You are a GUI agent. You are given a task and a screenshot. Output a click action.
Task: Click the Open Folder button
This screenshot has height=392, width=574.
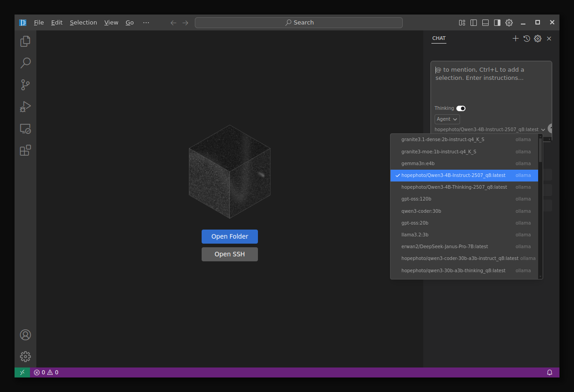point(230,236)
